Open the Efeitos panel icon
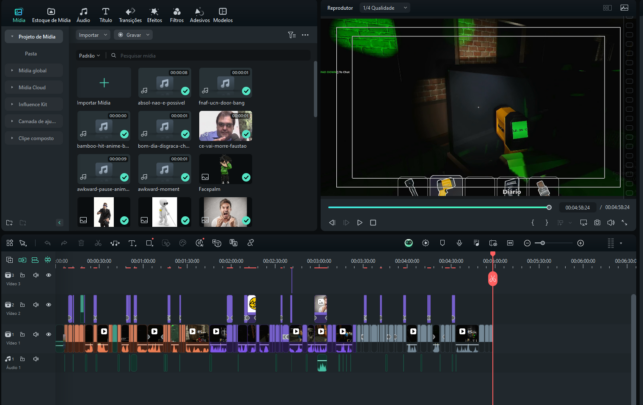Image resolution: width=643 pixels, height=405 pixels. (154, 13)
